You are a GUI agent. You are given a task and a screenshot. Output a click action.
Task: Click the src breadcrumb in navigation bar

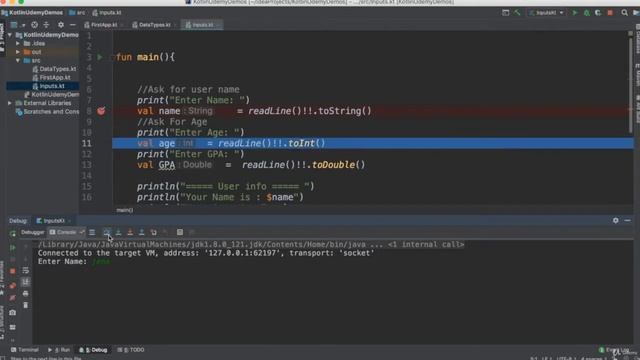[x=77, y=13]
